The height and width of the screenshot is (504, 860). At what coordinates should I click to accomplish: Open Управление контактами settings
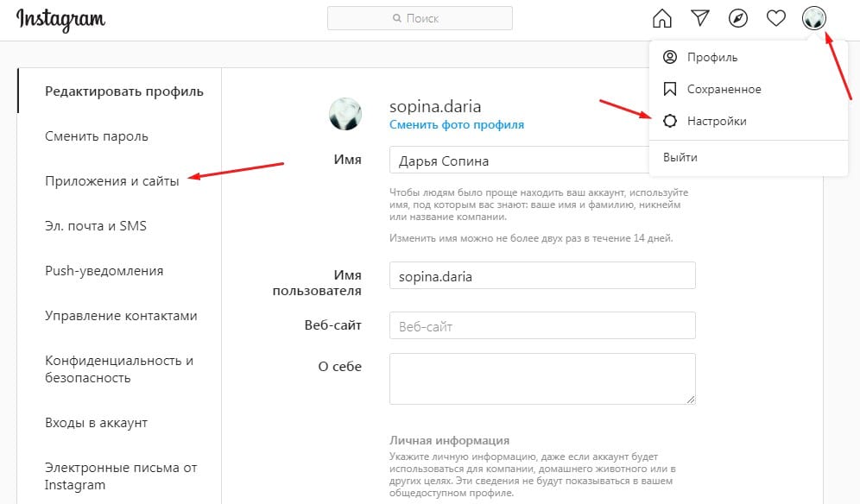[121, 316]
